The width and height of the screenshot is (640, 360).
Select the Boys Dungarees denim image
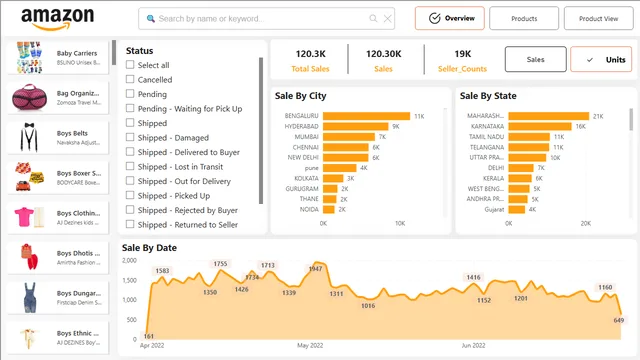[30, 298]
